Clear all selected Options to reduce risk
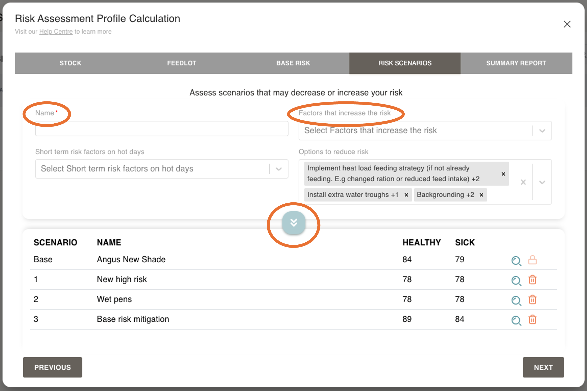 pyautogui.click(x=523, y=182)
